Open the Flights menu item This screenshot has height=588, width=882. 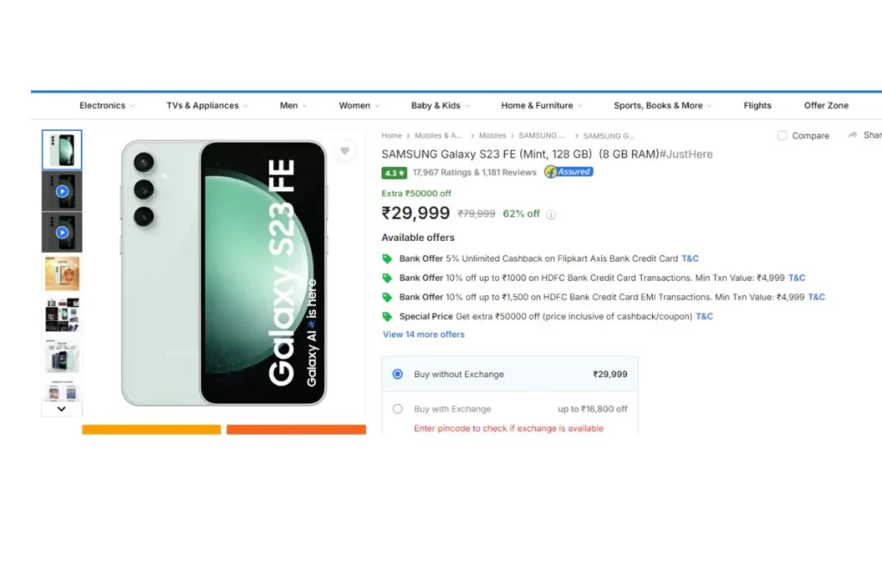pyautogui.click(x=757, y=105)
